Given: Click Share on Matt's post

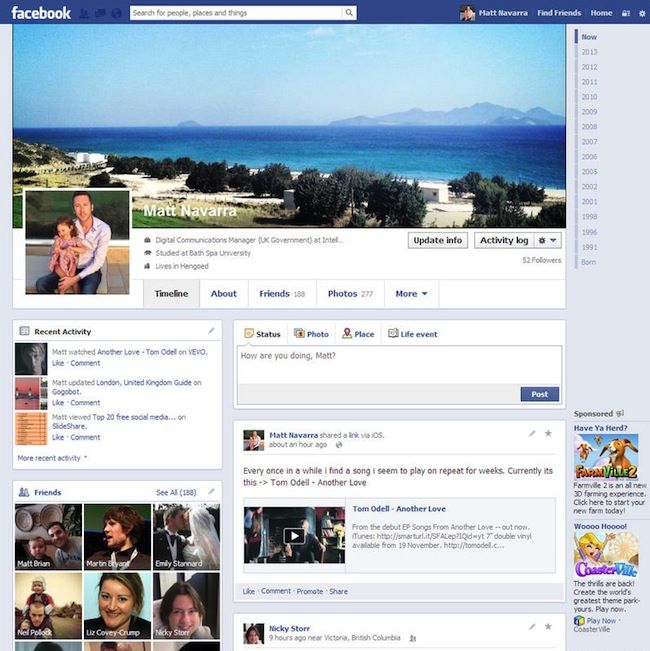Looking at the screenshot, I should 338,591.
